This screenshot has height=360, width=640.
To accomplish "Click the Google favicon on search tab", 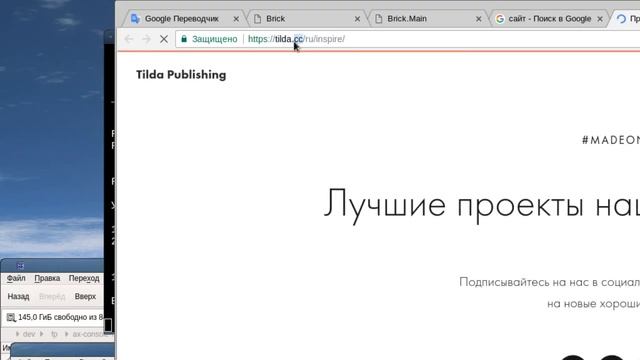I will point(500,19).
